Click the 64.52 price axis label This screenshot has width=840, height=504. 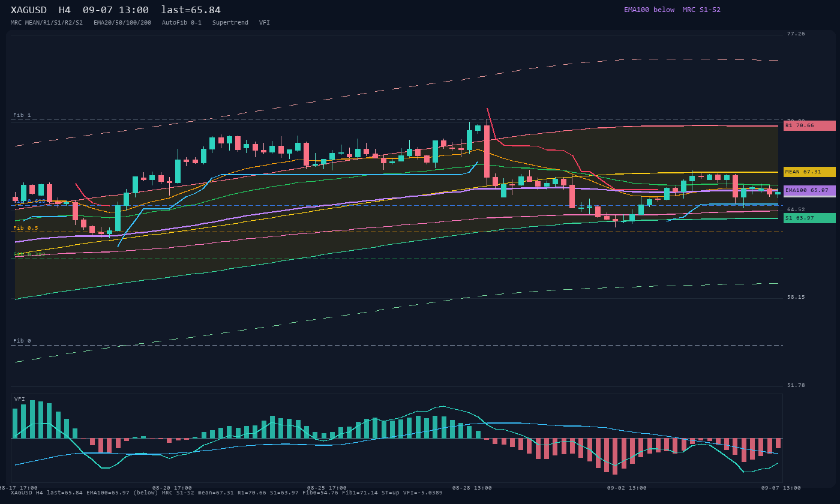pyautogui.click(x=796, y=210)
